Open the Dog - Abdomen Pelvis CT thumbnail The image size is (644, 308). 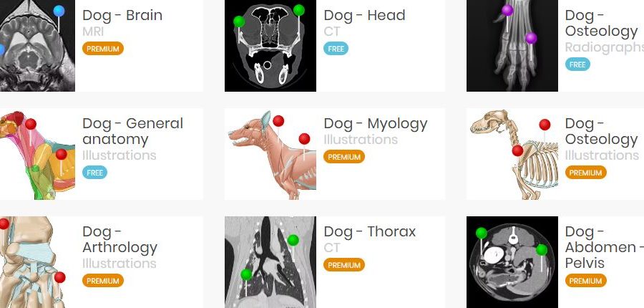pyautogui.click(x=512, y=262)
